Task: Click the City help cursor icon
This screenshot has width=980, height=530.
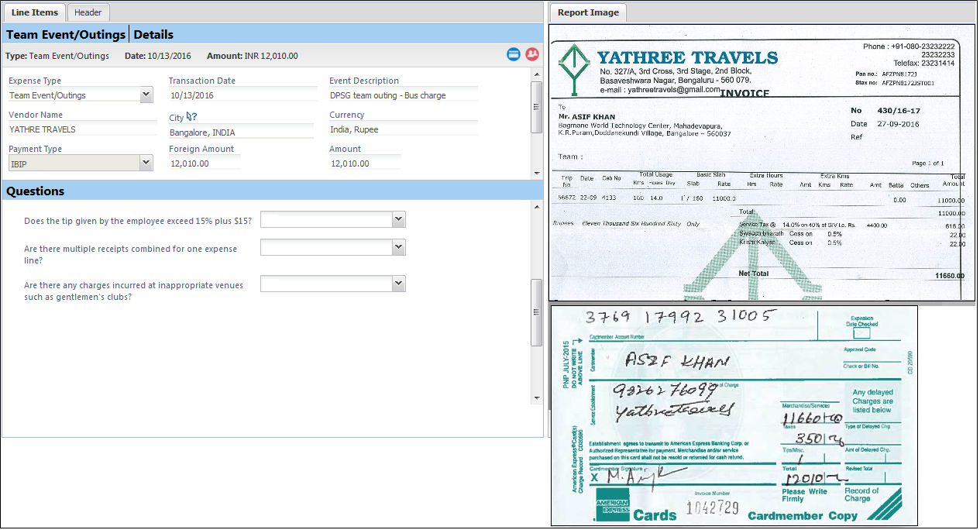Action: 191,117
